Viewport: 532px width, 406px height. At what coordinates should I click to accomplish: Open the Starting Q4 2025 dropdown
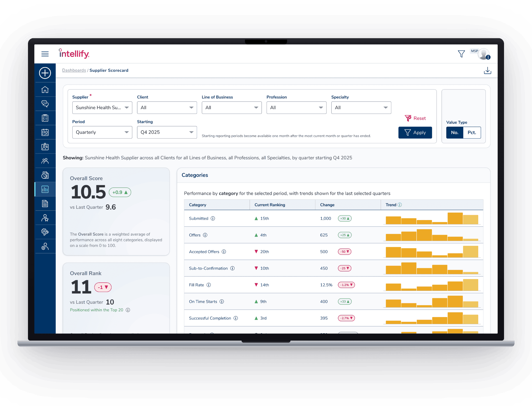pyautogui.click(x=167, y=132)
